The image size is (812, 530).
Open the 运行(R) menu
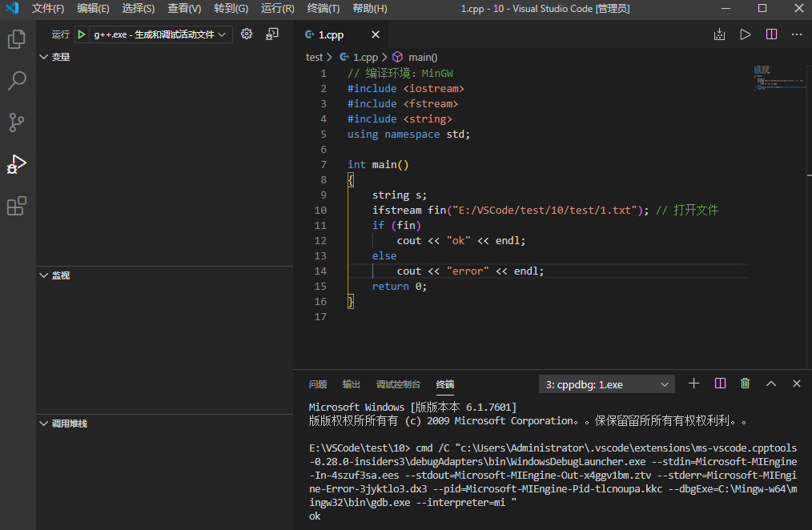(276, 9)
